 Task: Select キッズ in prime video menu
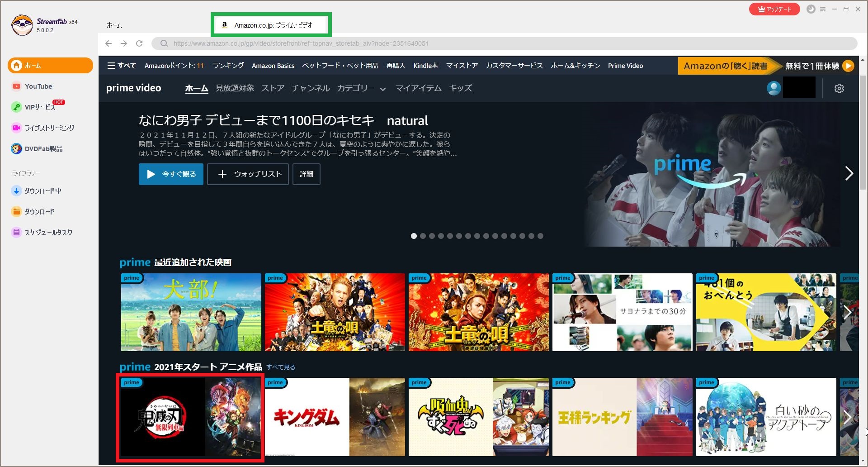(x=460, y=88)
